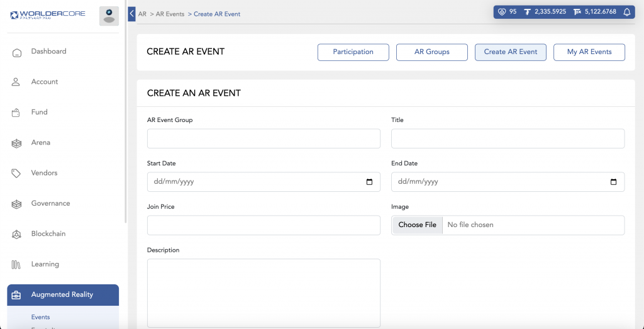
Task: Click the user avatar picture
Action: click(109, 16)
